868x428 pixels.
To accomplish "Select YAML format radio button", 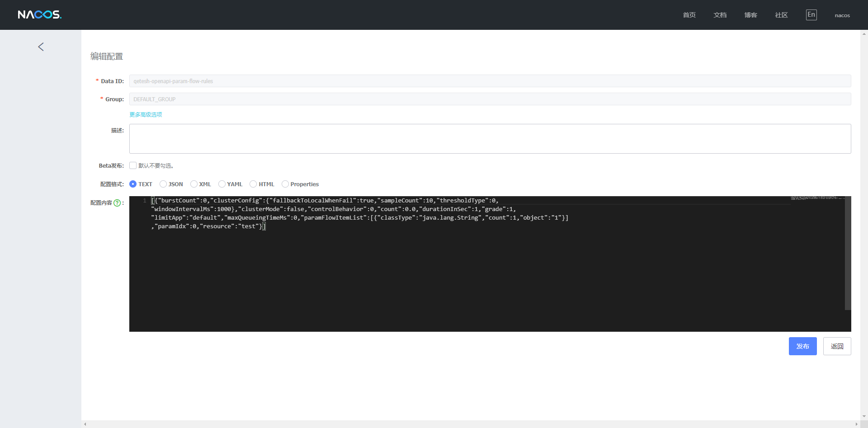I will click(222, 184).
